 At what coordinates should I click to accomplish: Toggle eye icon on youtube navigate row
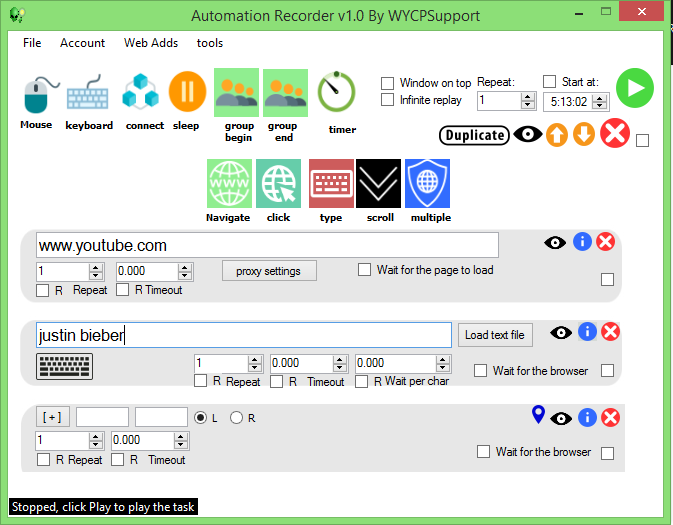(555, 243)
